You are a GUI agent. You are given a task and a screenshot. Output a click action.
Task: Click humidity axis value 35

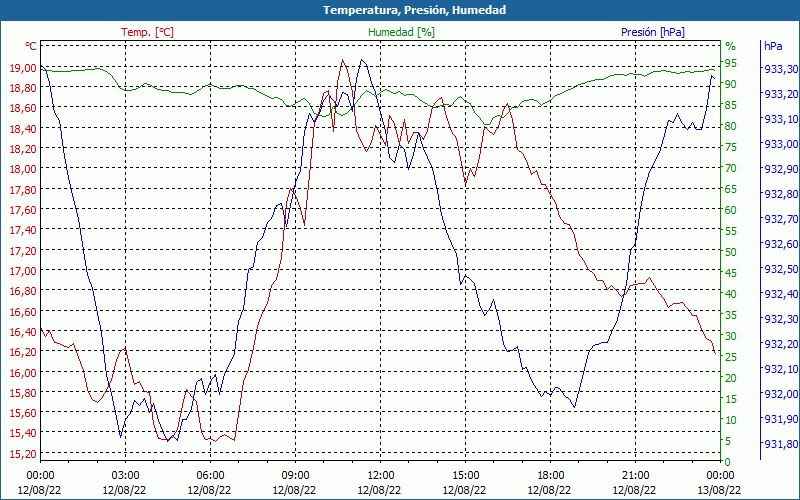tap(731, 315)
